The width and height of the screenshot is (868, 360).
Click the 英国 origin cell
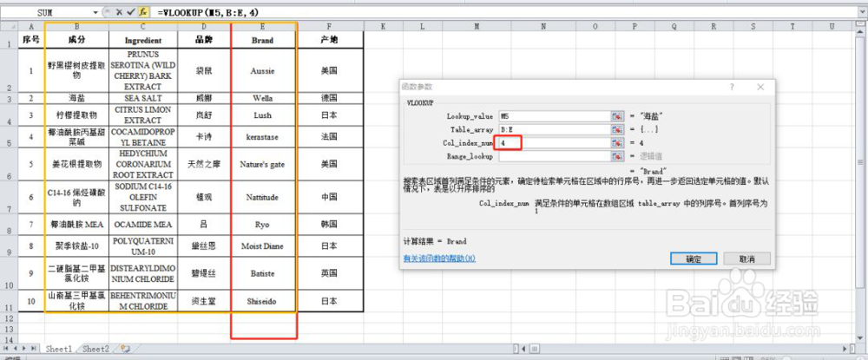tap(330, 274)
